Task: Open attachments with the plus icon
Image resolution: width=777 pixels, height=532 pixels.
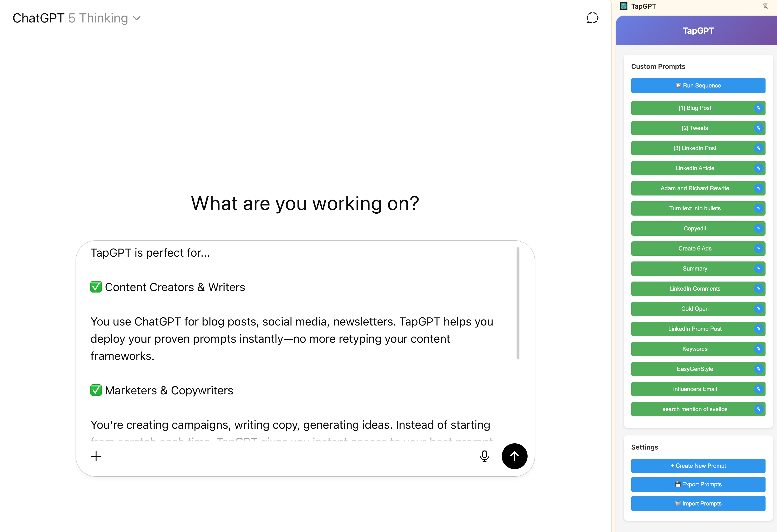Action: (x=96, y=456)
